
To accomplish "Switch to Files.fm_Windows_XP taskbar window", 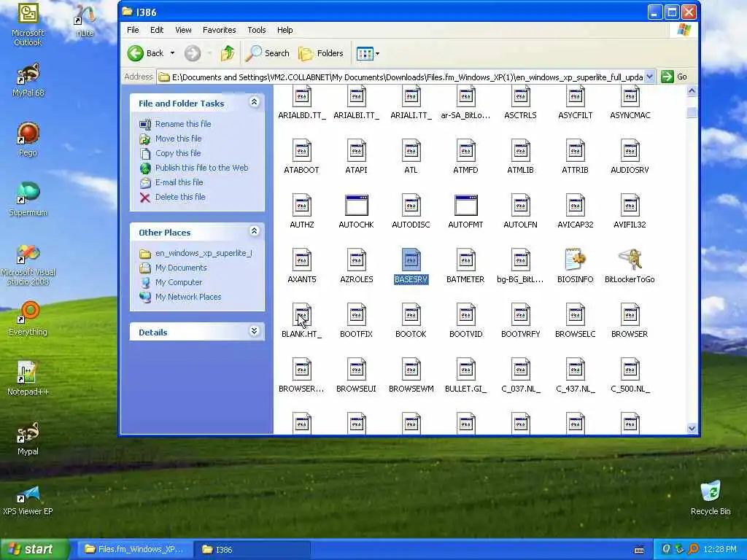I will coord(134,550).
